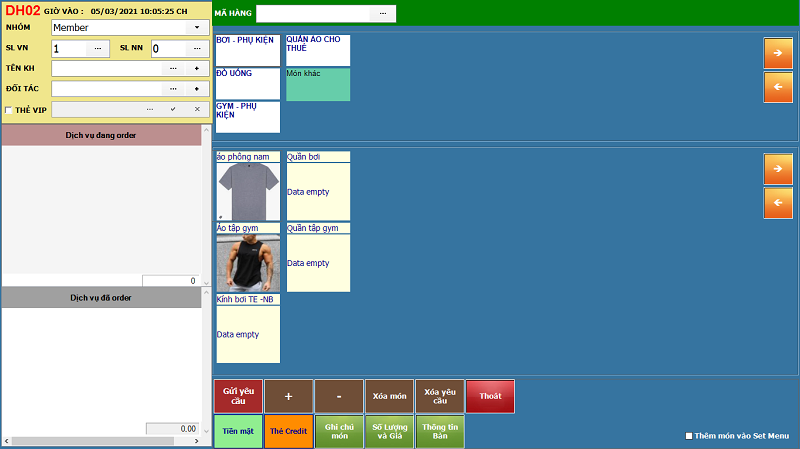Click the upper category next-page arrow
The image size is (800, 449).
tap(778, 53)
